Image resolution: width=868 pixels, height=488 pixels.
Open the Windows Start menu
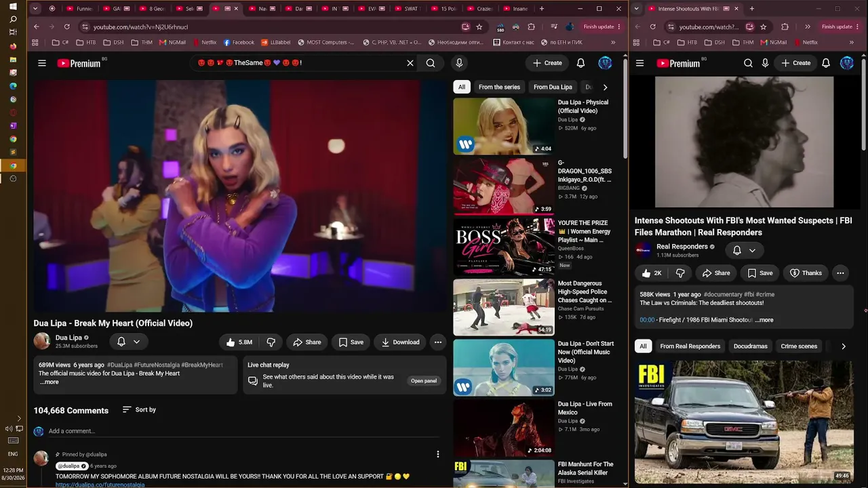[13, 6]
